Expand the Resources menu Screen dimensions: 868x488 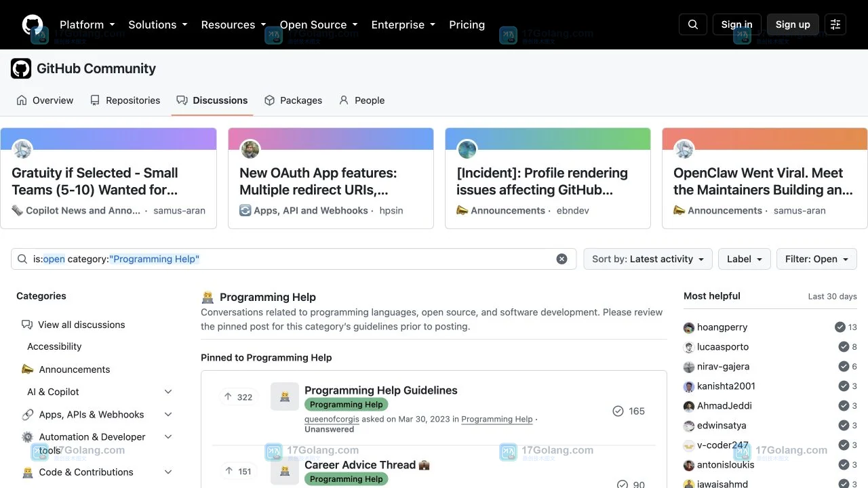click(x=233, y=24)
